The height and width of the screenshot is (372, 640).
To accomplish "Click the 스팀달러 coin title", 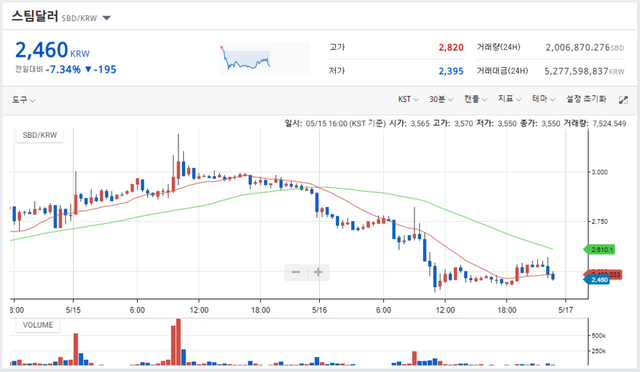I will click(35, 16).
